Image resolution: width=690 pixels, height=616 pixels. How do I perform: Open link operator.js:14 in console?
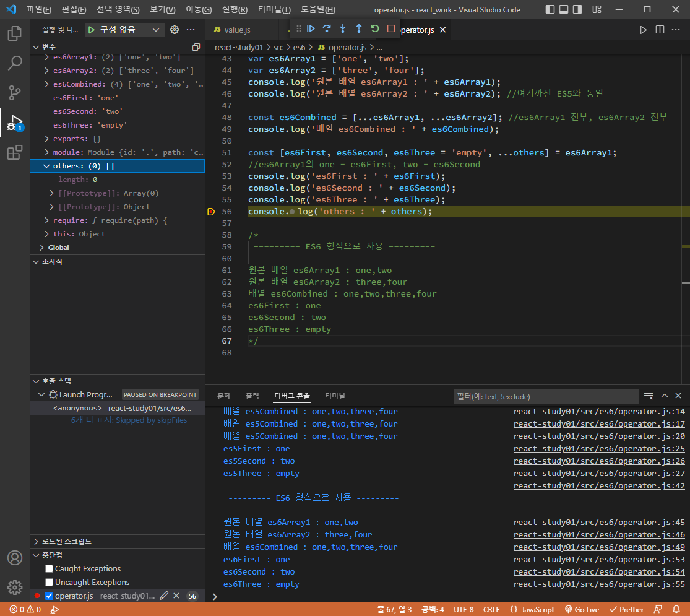click(599, 411)
